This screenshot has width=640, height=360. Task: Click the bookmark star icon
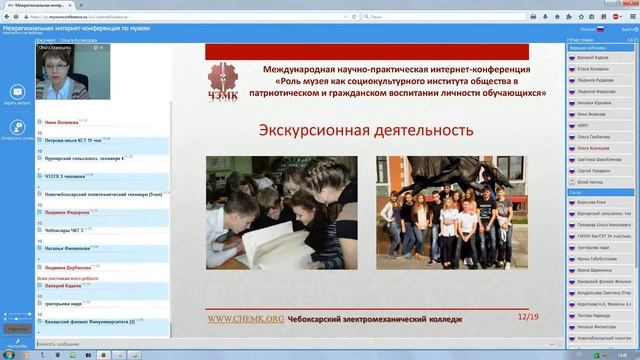(x=581, y=17)
